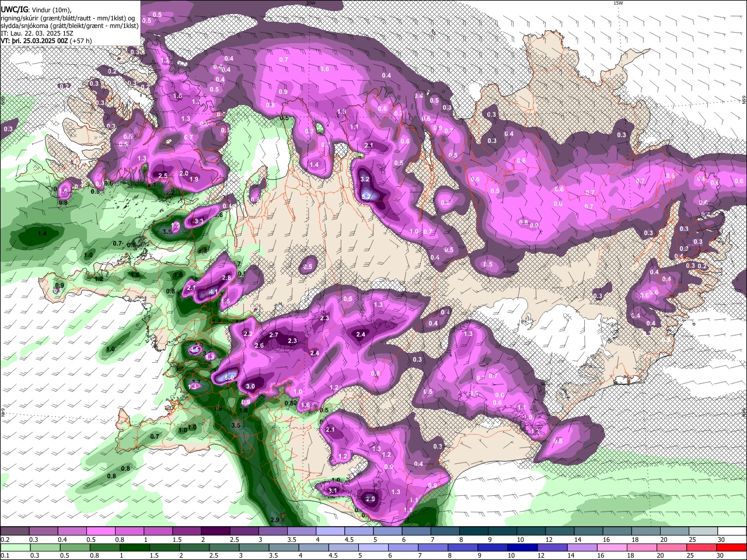This screenshot has width=747, height=560.
Task: Click the darkest purple 2–2.5 snow legend swatch
Action: click(215, 531)
